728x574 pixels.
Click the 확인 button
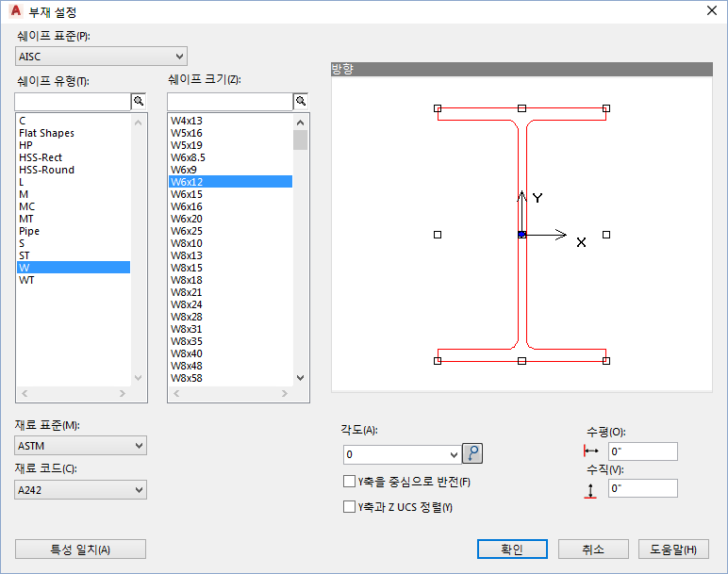[x=512, y=549]
